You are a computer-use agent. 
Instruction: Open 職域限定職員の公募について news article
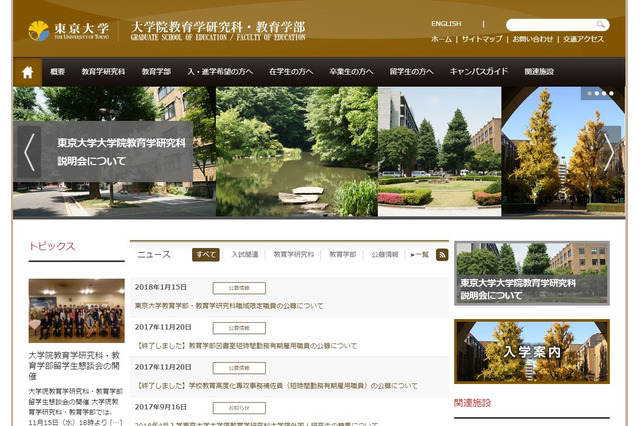click(229, 306)
